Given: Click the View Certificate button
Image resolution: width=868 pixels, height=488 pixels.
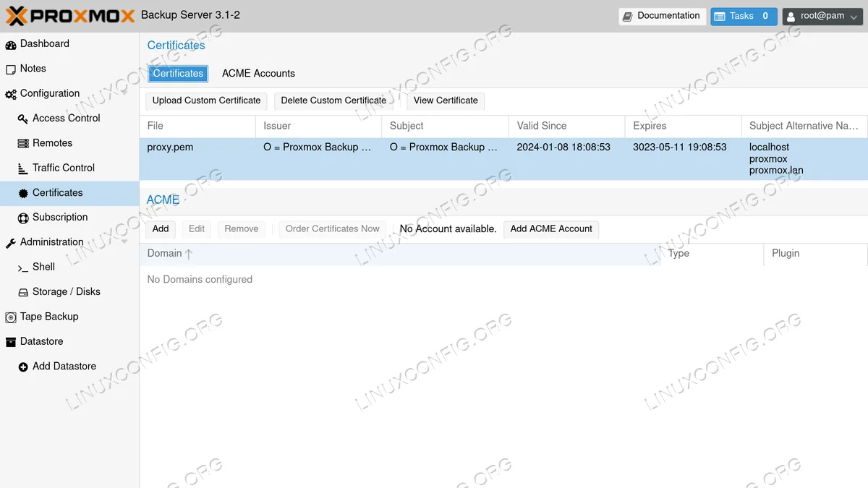Looking at the screenshot, I should point(446,100).
